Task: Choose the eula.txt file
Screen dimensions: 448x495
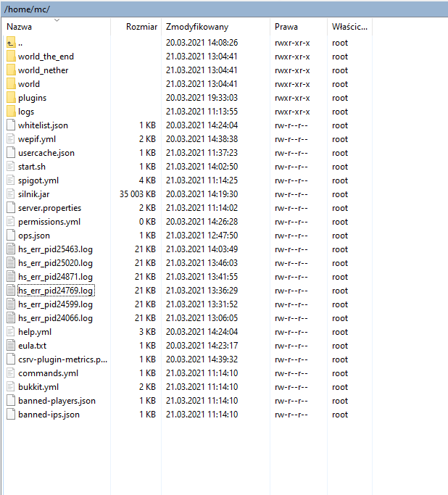Action: 32,346
